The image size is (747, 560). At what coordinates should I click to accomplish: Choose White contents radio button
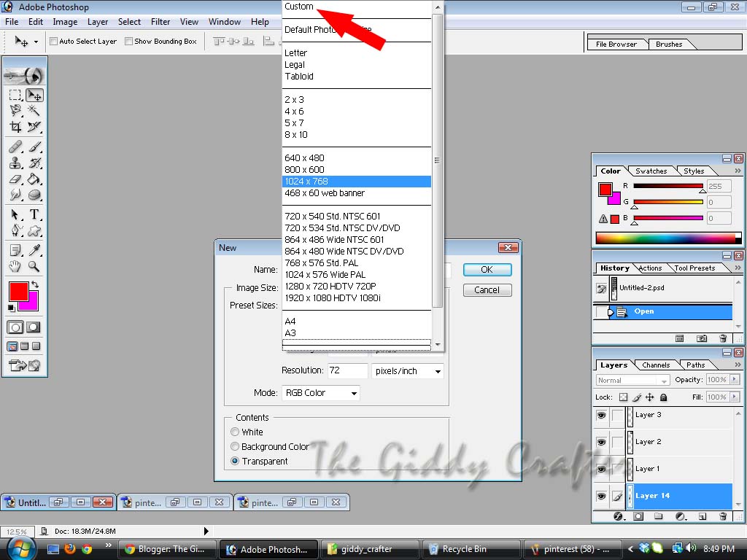[x=234, y=432]
